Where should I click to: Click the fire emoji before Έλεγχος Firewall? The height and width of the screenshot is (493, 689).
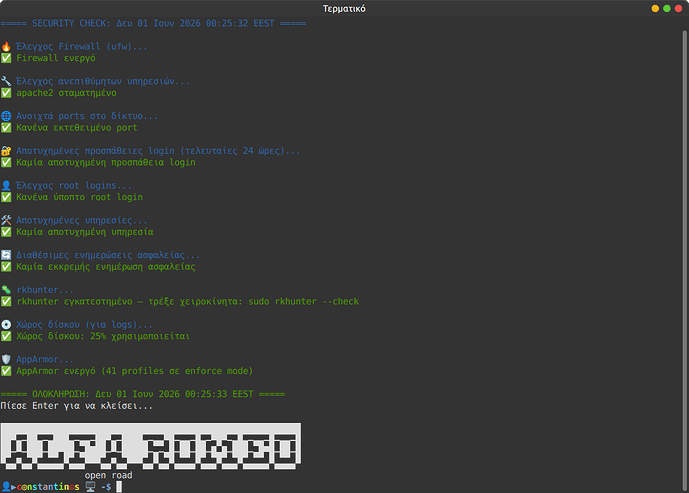6,47
